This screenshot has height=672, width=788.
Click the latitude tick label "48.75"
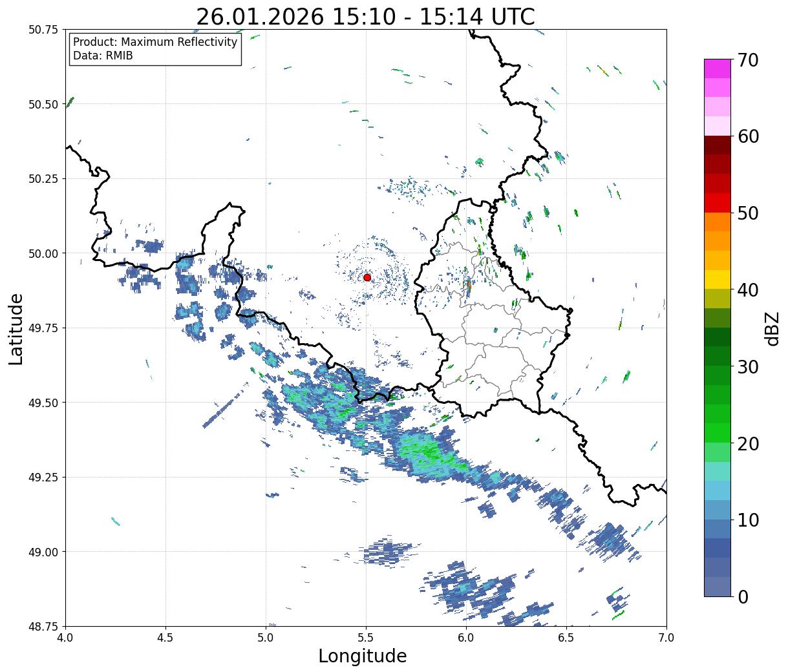coord(43,626)
